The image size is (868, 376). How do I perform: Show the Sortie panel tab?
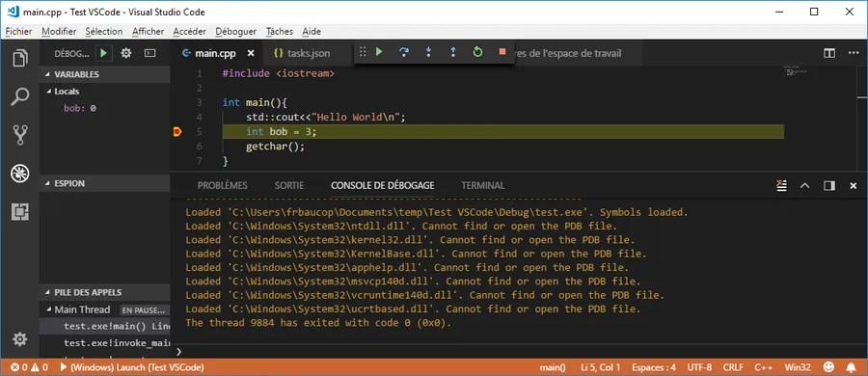point(289,185)
